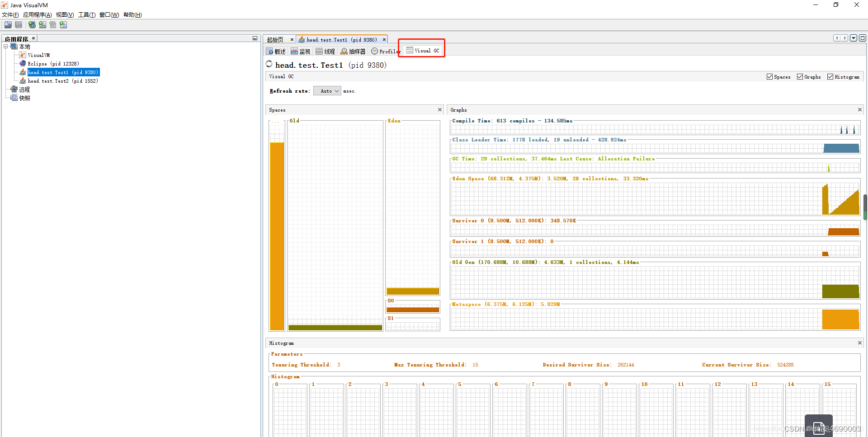
Task: Click the Eden space bar graph
Action: point(413,208)
